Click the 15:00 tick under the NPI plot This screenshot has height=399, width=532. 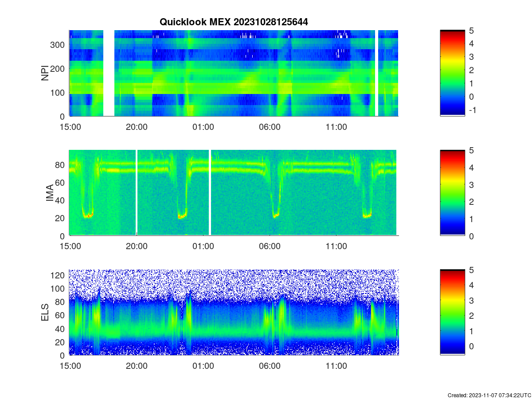(x=70, y=127)
